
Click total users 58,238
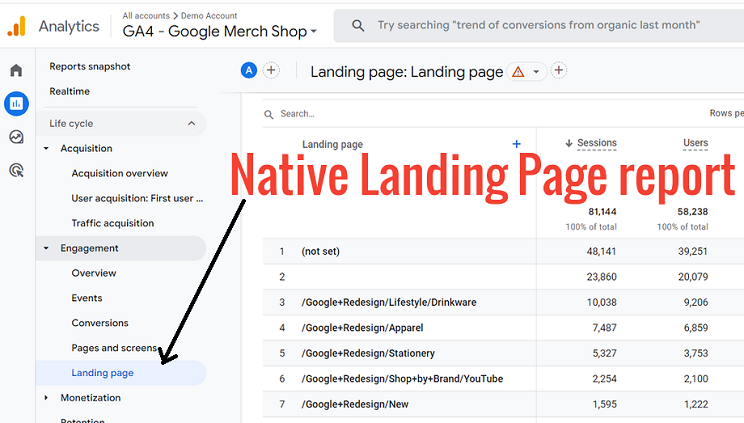[x=693, y=212]
